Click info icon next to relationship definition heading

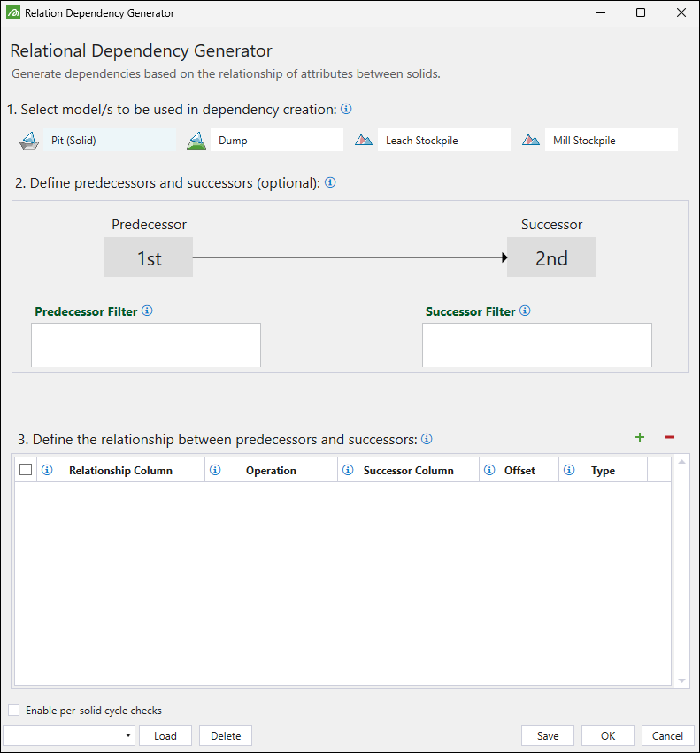click(x=427, y=439)
